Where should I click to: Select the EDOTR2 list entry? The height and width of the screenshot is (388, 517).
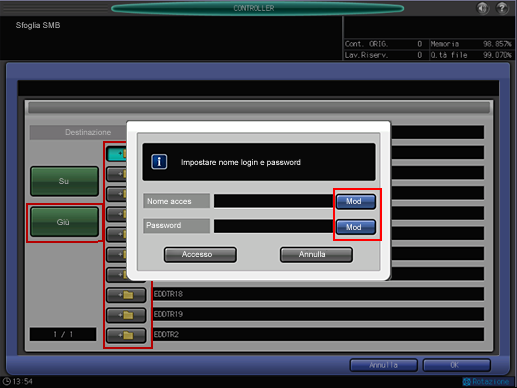tap(318, 334)
